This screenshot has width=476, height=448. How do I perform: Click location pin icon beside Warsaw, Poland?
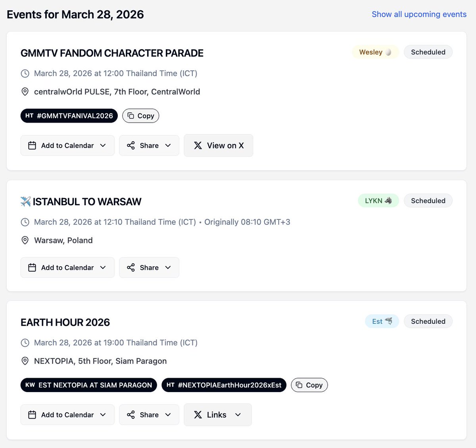[x=25, y=240]
